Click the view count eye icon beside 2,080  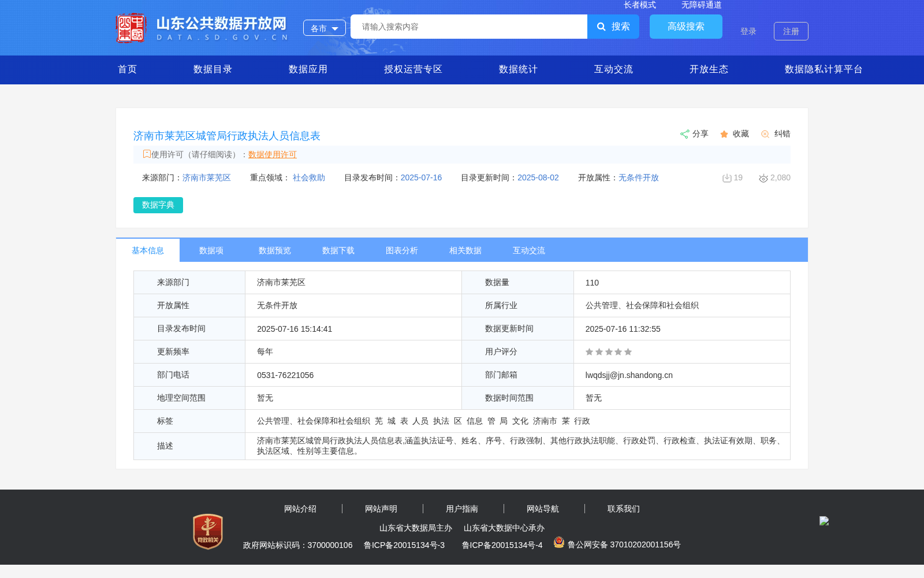coord(763,178)
